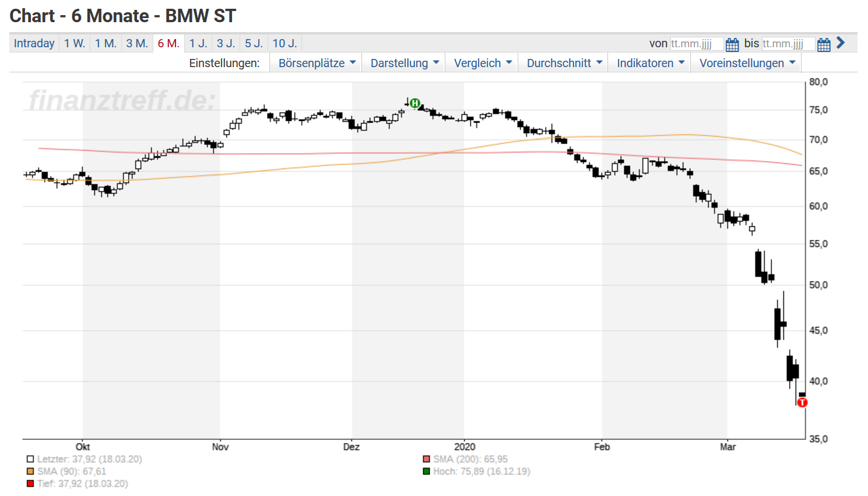This screenshot has height=496, width=868.
Task: Focus the 'von' start date field
Action: (x=697, y=44)
